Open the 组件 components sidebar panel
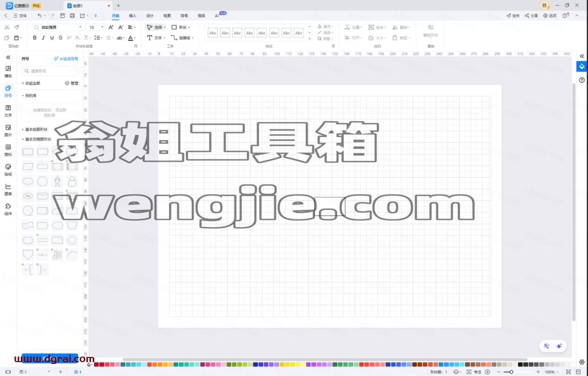 coord(8,209)
